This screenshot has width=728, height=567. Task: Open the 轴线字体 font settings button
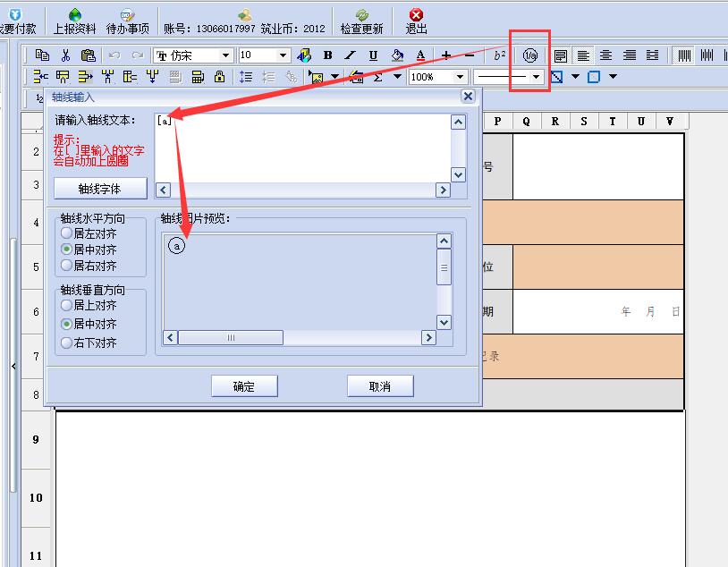(x=99, y=189)
